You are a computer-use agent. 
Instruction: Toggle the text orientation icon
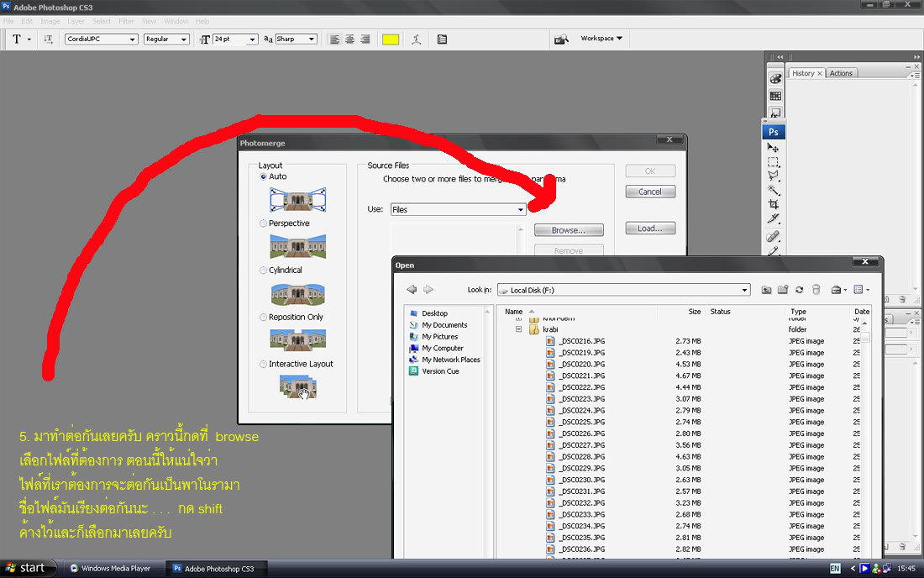(x=49, y=39)
